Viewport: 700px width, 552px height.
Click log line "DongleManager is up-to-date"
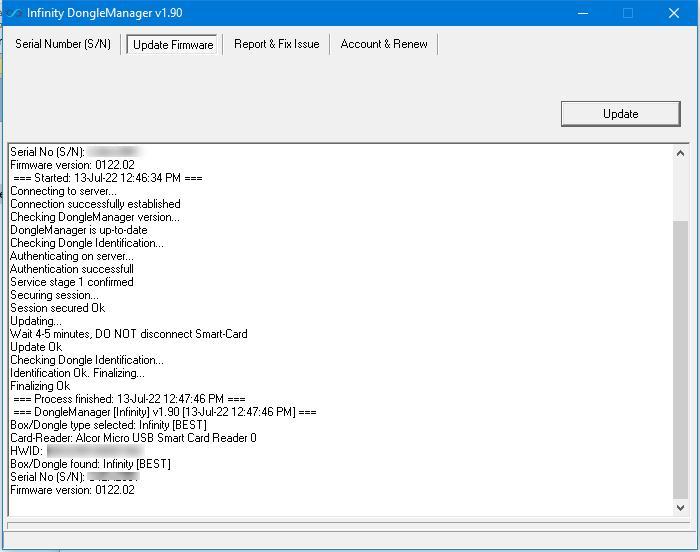[x=79, y=230]
